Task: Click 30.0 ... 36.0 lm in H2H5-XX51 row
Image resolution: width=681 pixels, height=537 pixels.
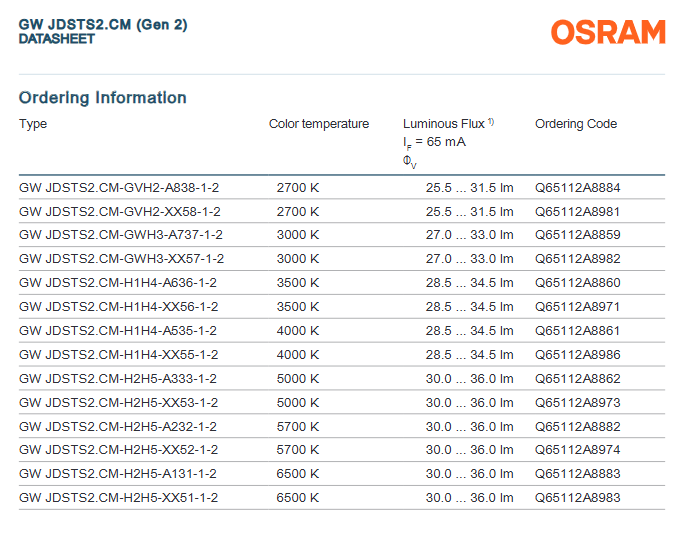Action: pyautogui.click(x=469, y=497)
